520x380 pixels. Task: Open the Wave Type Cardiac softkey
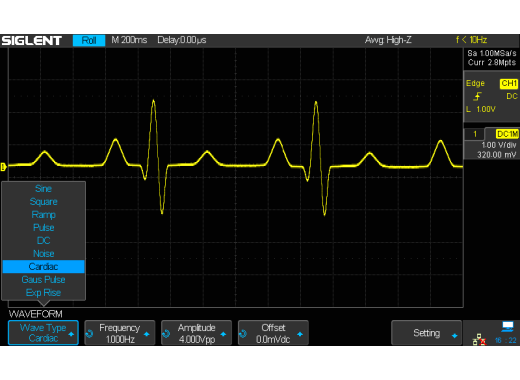pos(43,333)
